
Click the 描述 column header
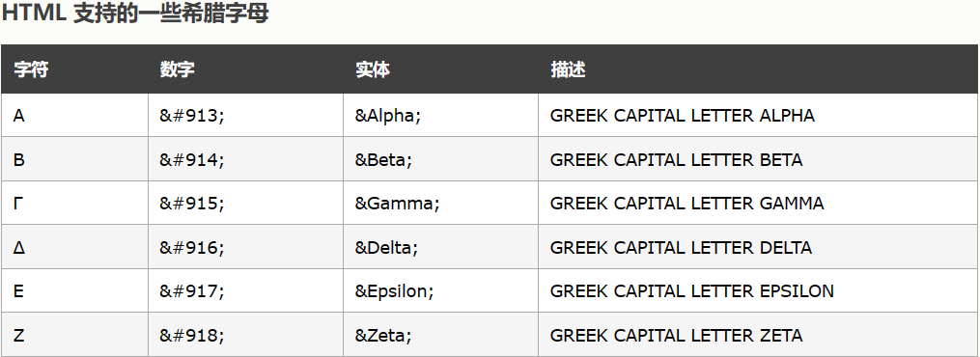568,69
